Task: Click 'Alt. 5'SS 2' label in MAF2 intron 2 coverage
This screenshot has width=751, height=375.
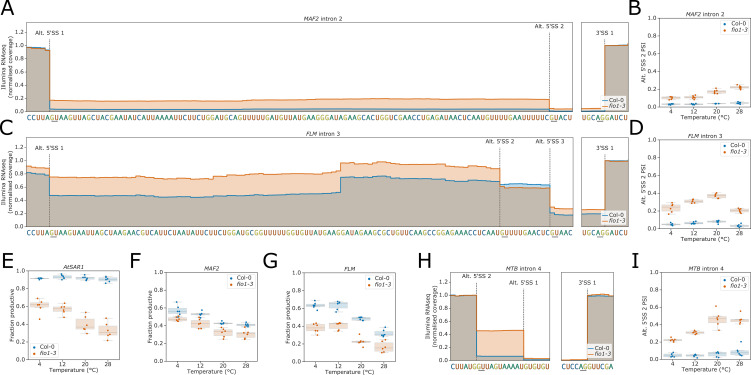Action: click(549, 26)
